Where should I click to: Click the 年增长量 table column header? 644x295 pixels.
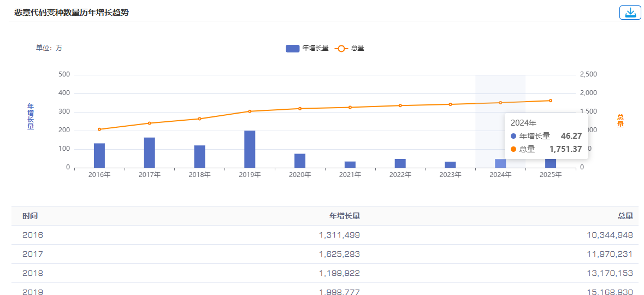[x=345, y=216]
